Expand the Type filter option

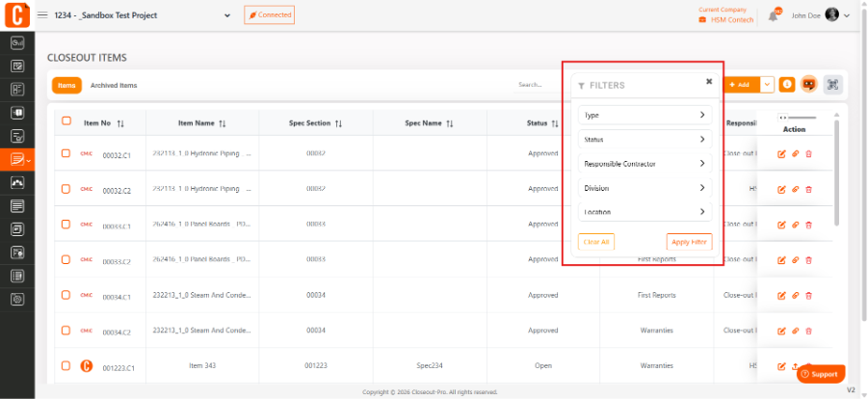click(644, 116)
